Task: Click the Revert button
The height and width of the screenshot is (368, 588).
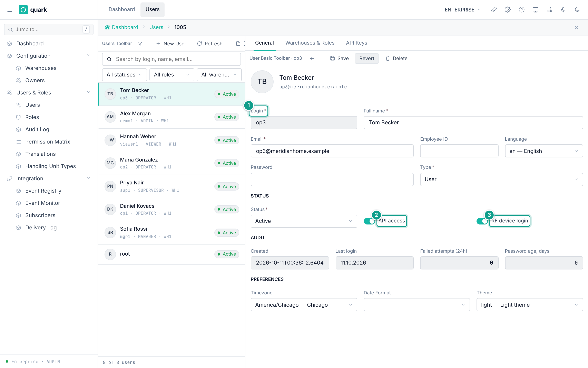Action: (367, 58)
